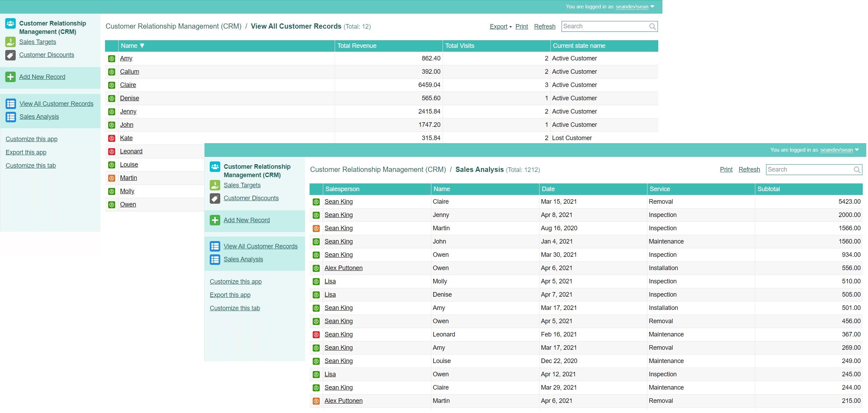868x413 pixels.
Task: Click Refresh in the Sales Analysis window
Action: 749,169
